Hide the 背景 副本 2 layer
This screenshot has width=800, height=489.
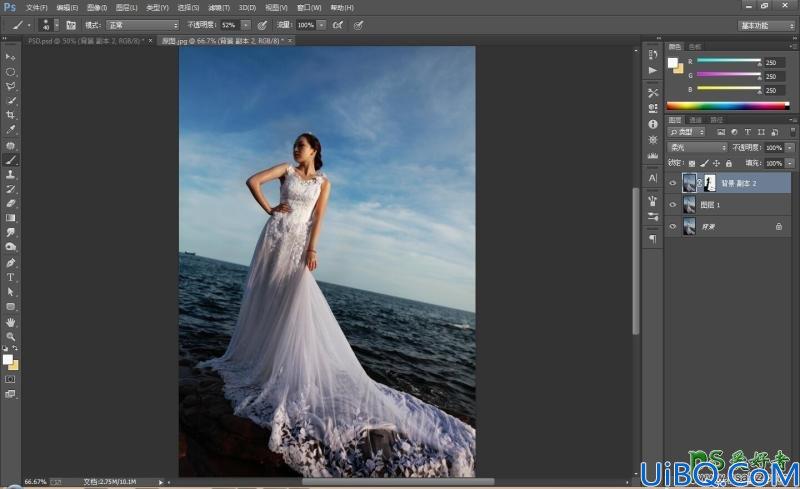672,183
